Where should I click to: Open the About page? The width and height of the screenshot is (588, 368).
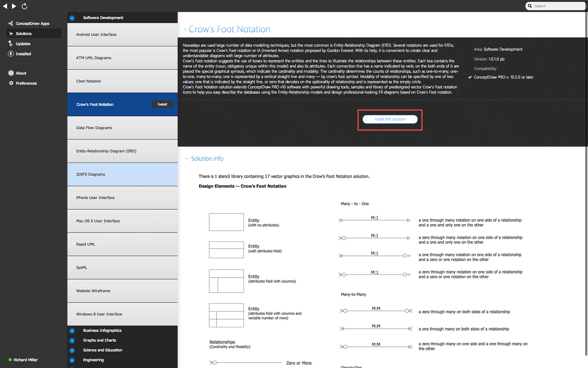pyautogui.click(x=21, y=73)
